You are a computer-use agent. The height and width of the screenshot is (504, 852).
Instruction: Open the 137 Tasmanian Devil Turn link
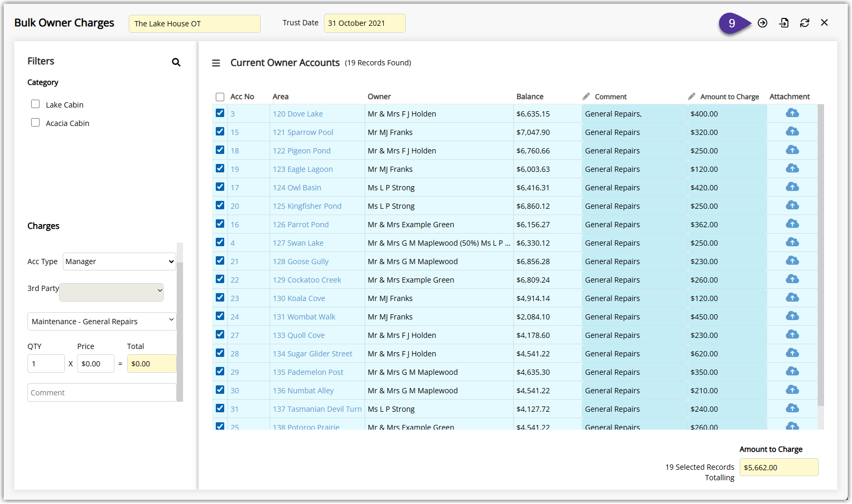[x=317, y=409]
